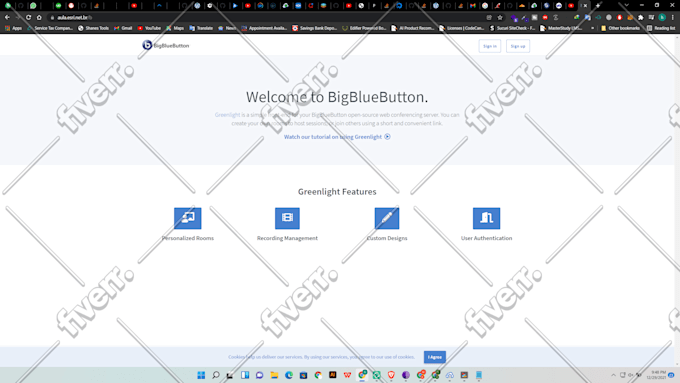Open Adobe Illustrator from taskbar

[333, 375]
